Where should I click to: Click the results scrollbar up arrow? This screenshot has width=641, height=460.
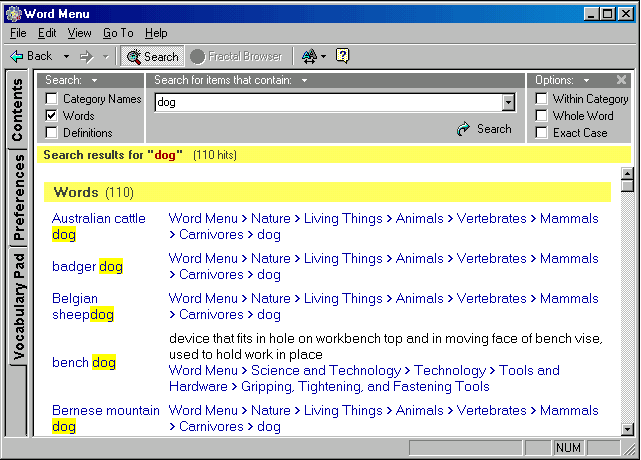(627, 173)
